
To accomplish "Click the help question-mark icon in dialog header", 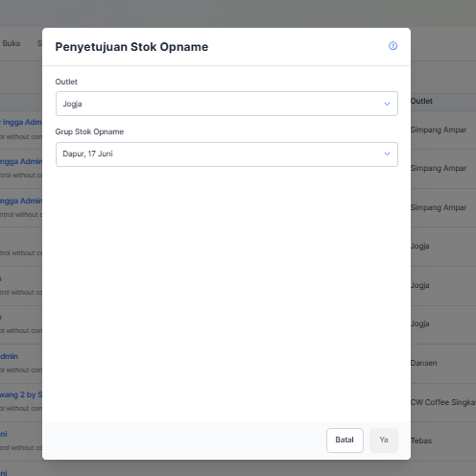I will (x=393, y=46).
